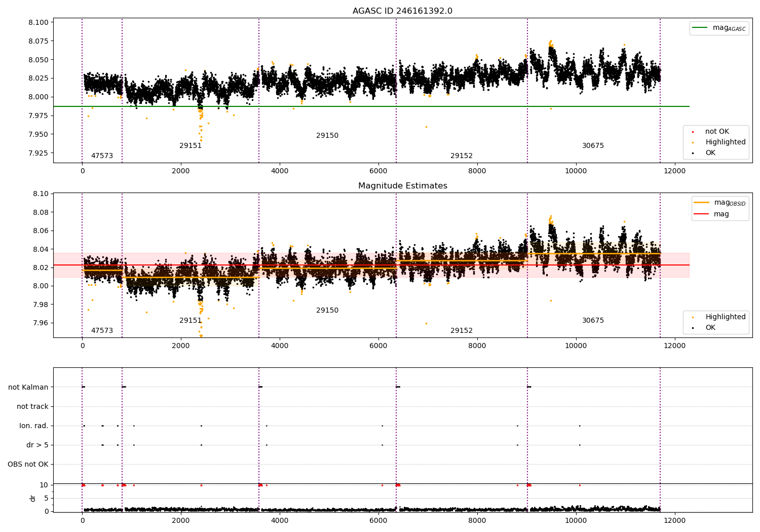Image resolution: width=760 pixels, height=532 pixels.
Task: Click the 7.925 y-axis tick label
Action: (38, 153)
